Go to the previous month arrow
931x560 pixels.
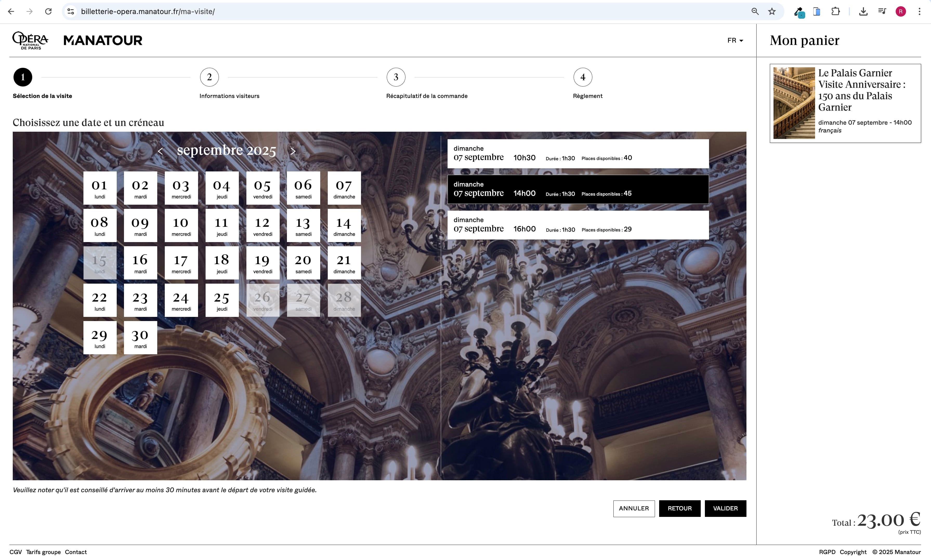[x=160, y=151]
